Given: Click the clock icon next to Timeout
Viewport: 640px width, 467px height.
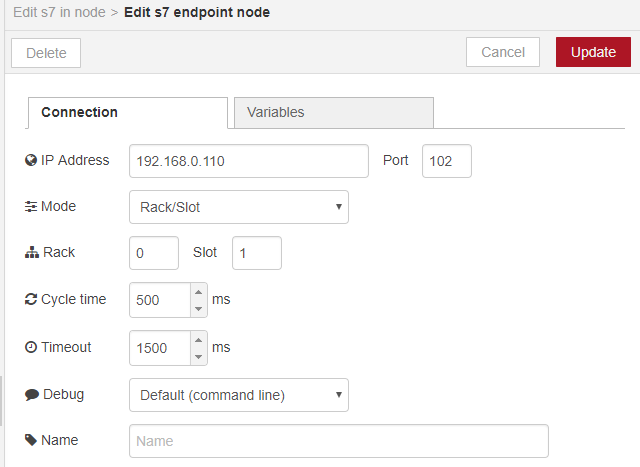Looking at the screenshot, I should tap(31, 347).
